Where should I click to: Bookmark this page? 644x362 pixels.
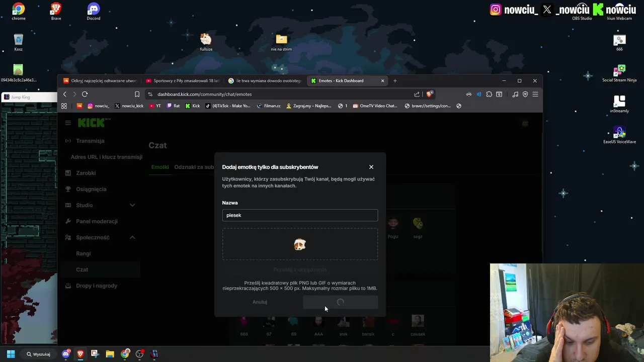(x=137, y=94)
